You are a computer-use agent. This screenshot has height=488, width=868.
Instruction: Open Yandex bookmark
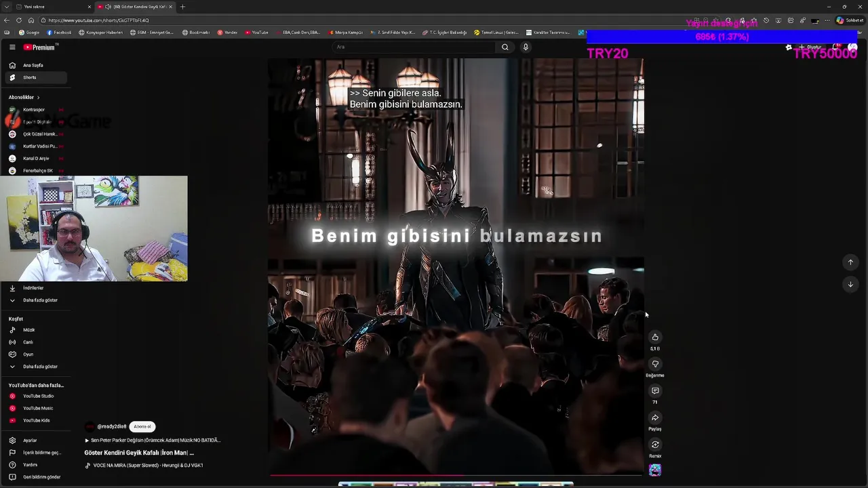(228, 33)
